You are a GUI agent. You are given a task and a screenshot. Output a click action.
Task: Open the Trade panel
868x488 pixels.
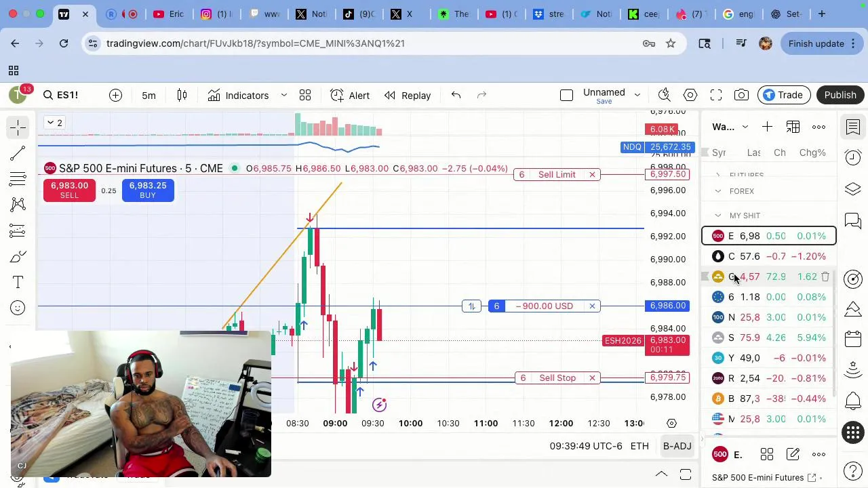(x=784, y=95)
